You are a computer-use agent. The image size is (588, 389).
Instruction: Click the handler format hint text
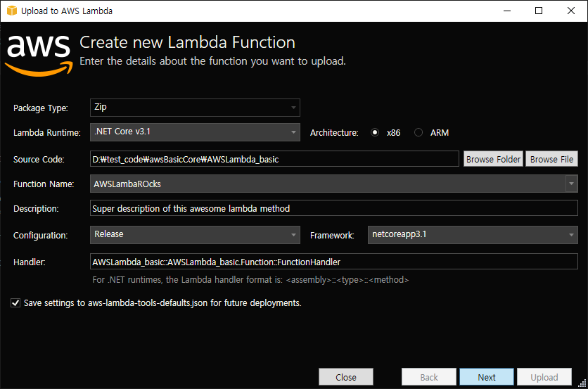tap(250, 280)
